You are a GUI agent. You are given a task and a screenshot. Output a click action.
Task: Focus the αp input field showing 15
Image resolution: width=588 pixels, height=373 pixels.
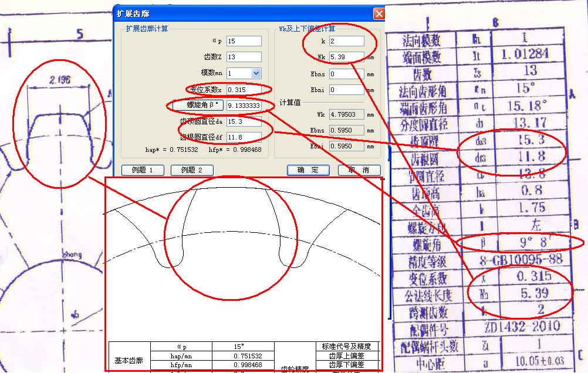(x=244, y=41)
